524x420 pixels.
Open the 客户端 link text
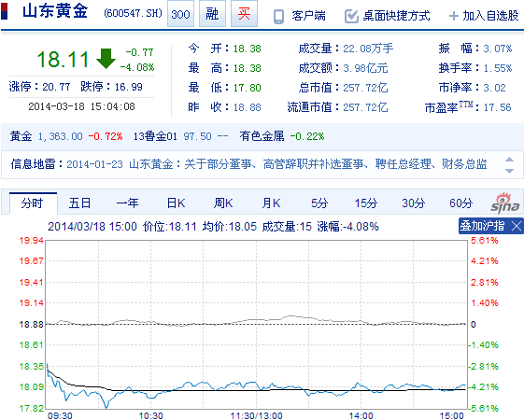(308, 16)
